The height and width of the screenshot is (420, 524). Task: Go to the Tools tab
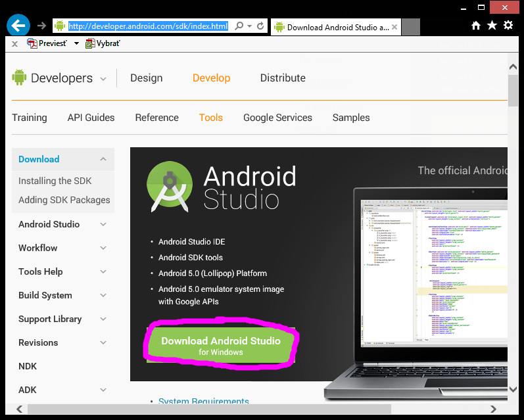[211, 118]
